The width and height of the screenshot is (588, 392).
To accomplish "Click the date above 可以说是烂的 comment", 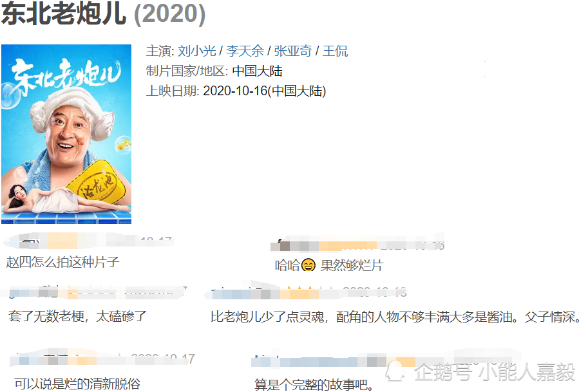I will [x=163, y=359].
